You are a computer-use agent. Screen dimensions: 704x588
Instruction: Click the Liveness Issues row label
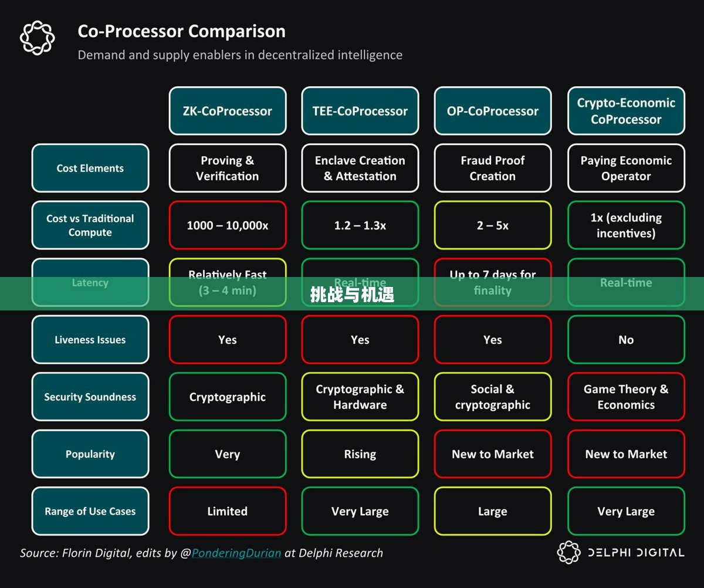[90, 340]
